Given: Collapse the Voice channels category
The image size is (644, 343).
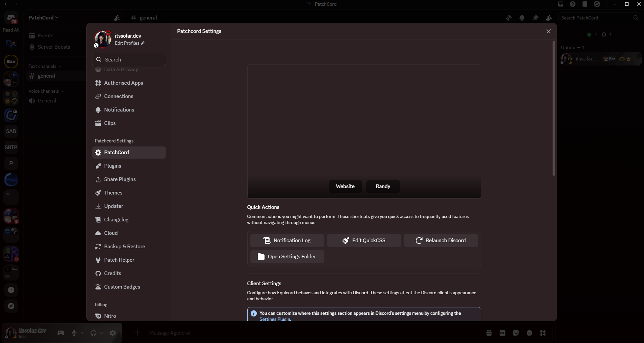Looking at the screenshot, I should coord(46,91).
